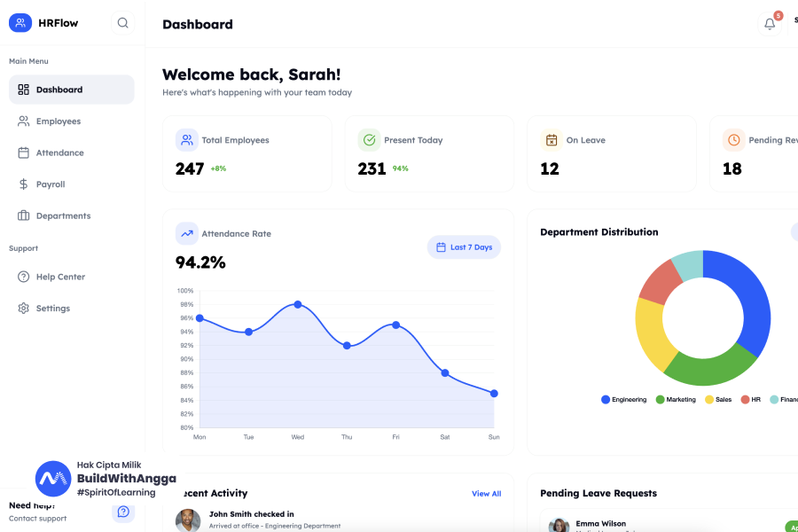Click the On Leave calendar icon
798x532 pixels.
tap(552, 140)
